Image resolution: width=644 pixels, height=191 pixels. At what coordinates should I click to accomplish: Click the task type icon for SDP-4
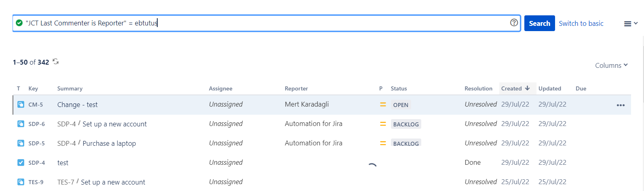tap(21, 163)
